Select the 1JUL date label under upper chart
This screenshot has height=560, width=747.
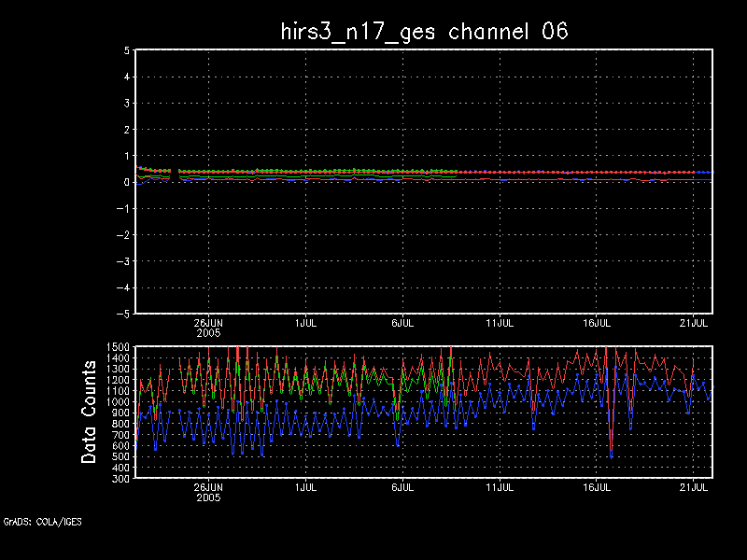(x=305, y=322)
